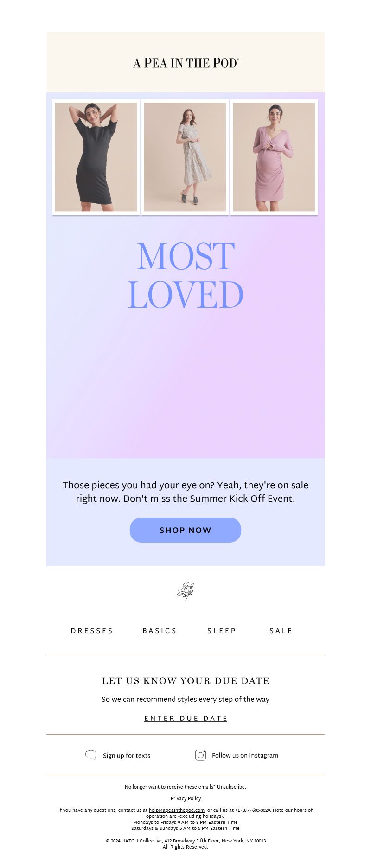The image size is (371, 868).
Task: Click the Enter Due Date link
Action: coord(185,719)
